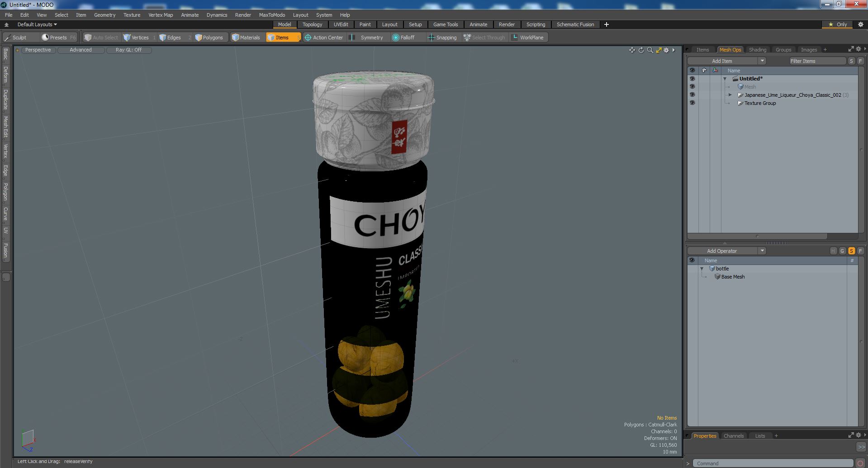This screenshot has height=468, width=868.
Task: Collapse the bottle operator tree
Action: click(702, 269)
